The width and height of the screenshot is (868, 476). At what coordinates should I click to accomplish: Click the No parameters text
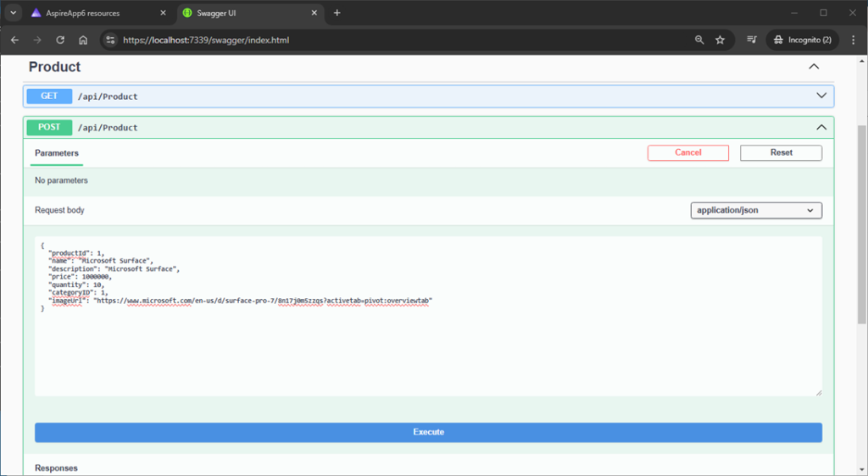[x=61, y=180]
